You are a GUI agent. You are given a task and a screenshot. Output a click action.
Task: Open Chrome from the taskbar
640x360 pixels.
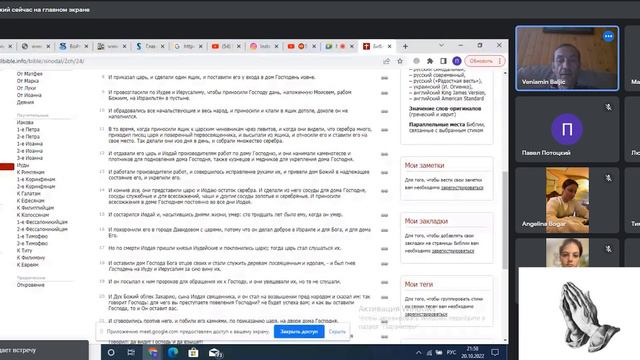point(153,352)
